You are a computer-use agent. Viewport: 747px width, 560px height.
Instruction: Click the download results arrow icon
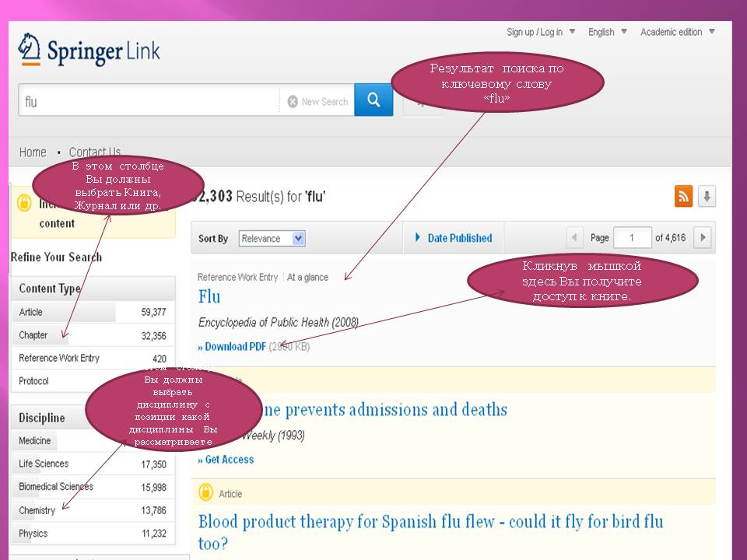click(x=707, y=197)
